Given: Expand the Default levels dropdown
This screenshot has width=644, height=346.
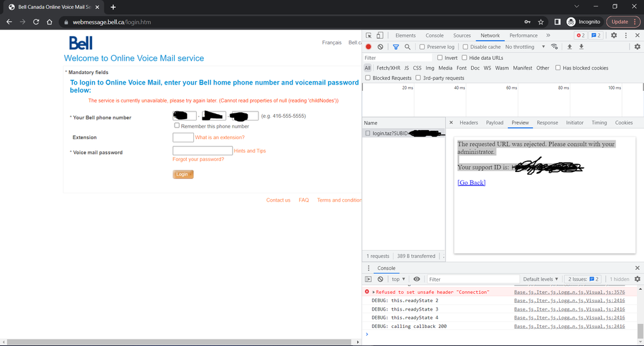Looking at the screenshot, I should 540,279.
